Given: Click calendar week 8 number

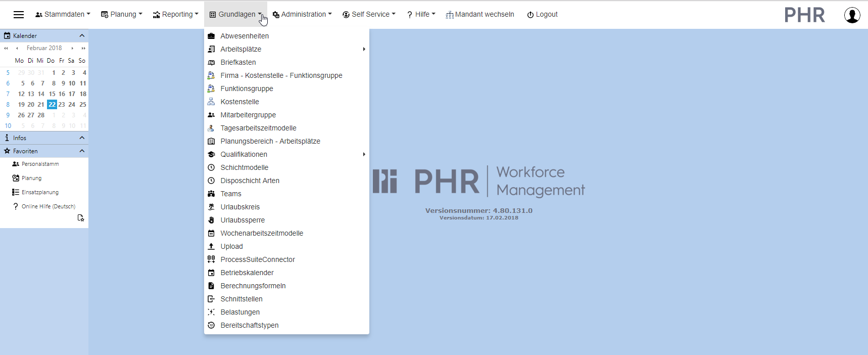Looking at the screenshot, I should [x=8, y=105].
